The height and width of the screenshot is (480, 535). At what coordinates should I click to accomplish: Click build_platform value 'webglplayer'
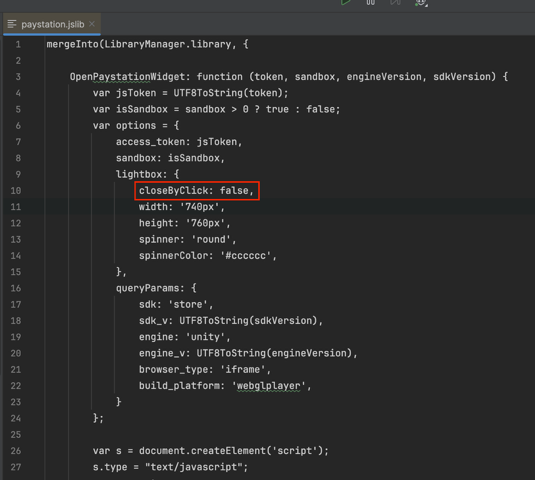268,386
